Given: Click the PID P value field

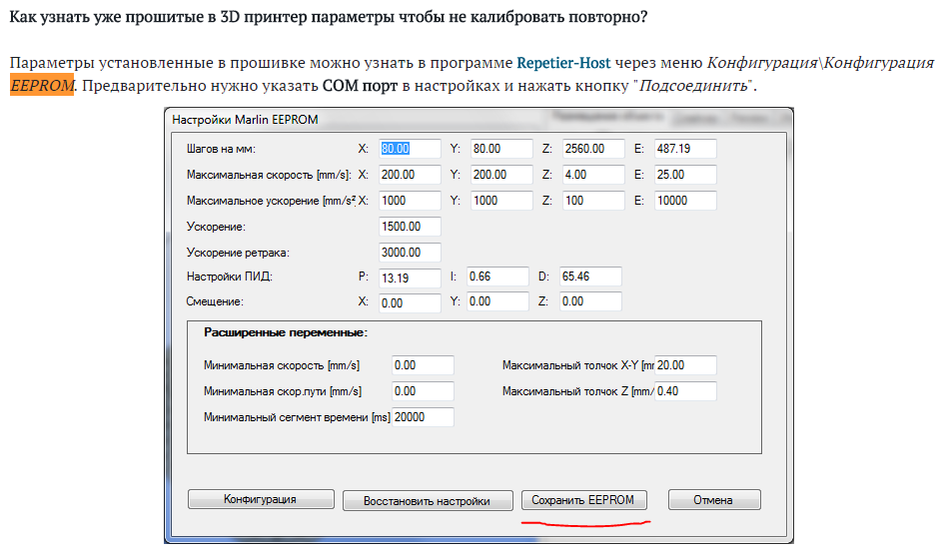Looking at the screenshot, I should pyautogui.click(x=410, y=278).
